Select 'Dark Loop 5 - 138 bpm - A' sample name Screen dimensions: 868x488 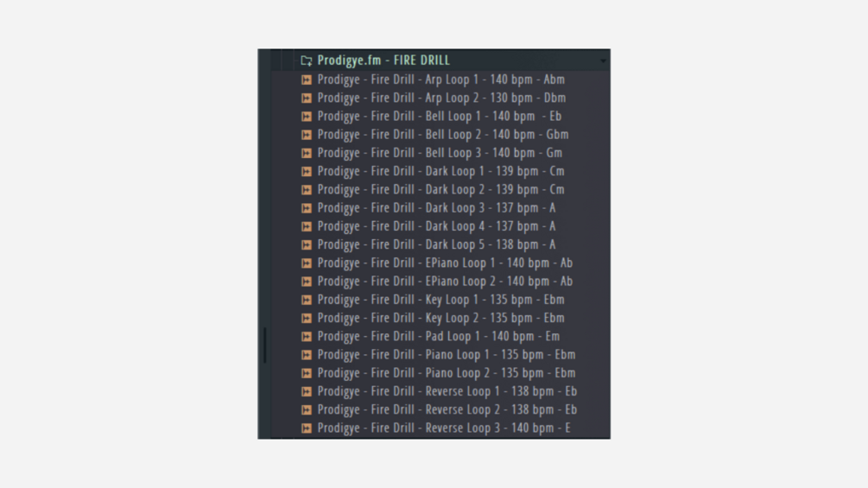437,244
